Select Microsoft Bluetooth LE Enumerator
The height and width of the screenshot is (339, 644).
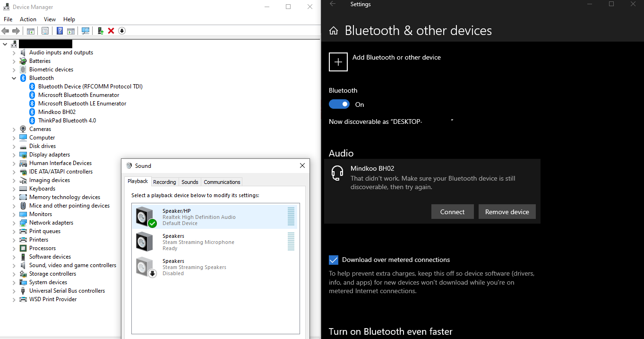coord(82,104)
